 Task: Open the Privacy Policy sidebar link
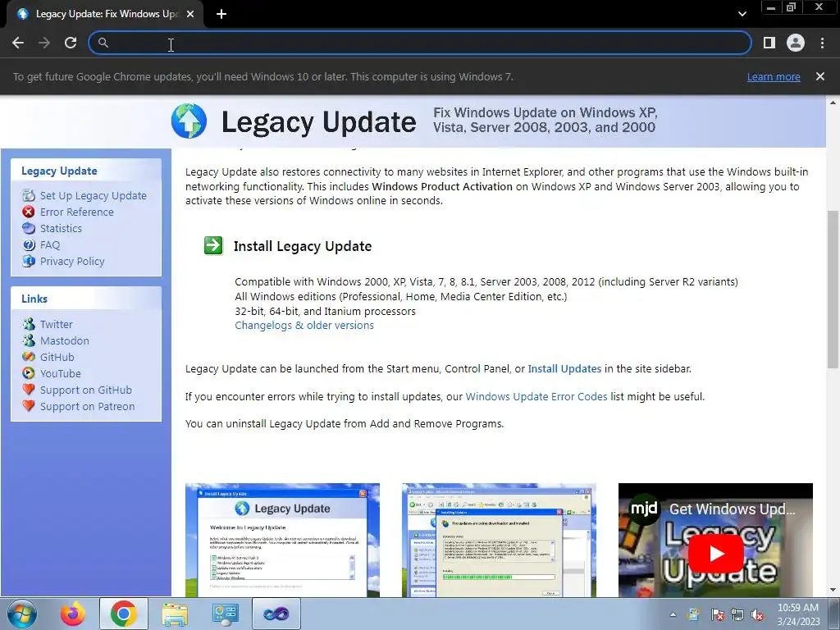[x=72, y=262]
